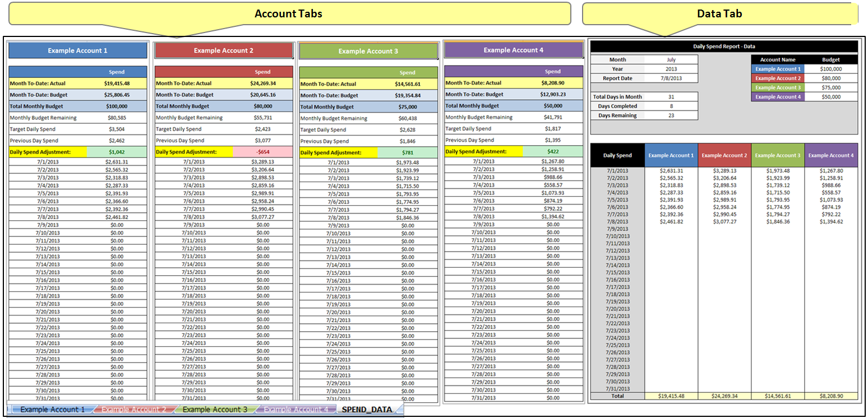Click the $2,628 Target Daily Spend value
Screen dimensions: 868x418
[x=407, y=129]
